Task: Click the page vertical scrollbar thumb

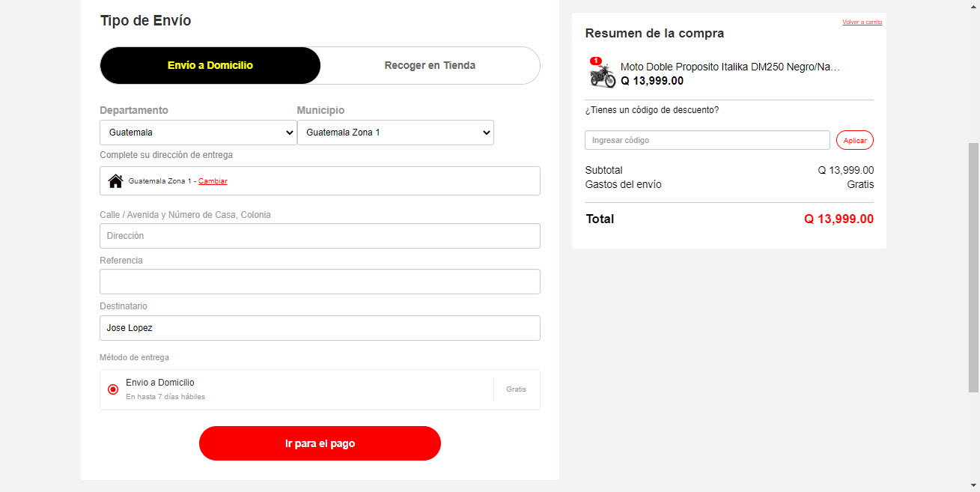Action: point(973,267)
